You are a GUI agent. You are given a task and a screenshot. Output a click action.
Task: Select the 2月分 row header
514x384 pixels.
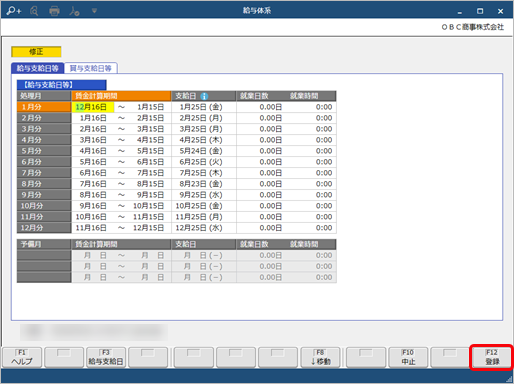44,118
